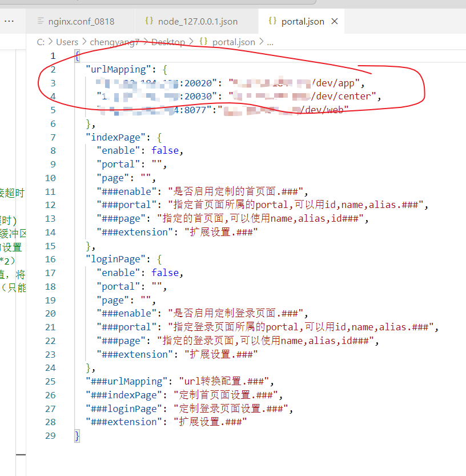Click the "urlMapping" key on line 2

click(116, 69)
